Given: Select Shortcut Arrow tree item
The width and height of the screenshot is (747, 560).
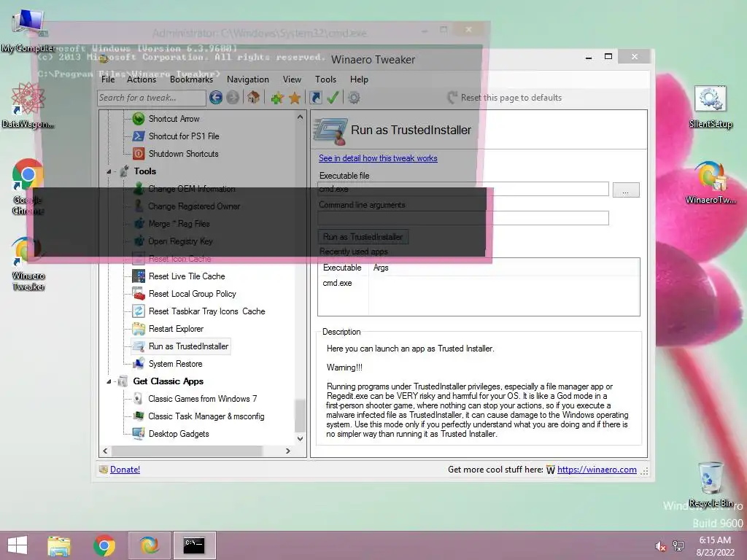Looking at the screenshot, I should [174, 119].
